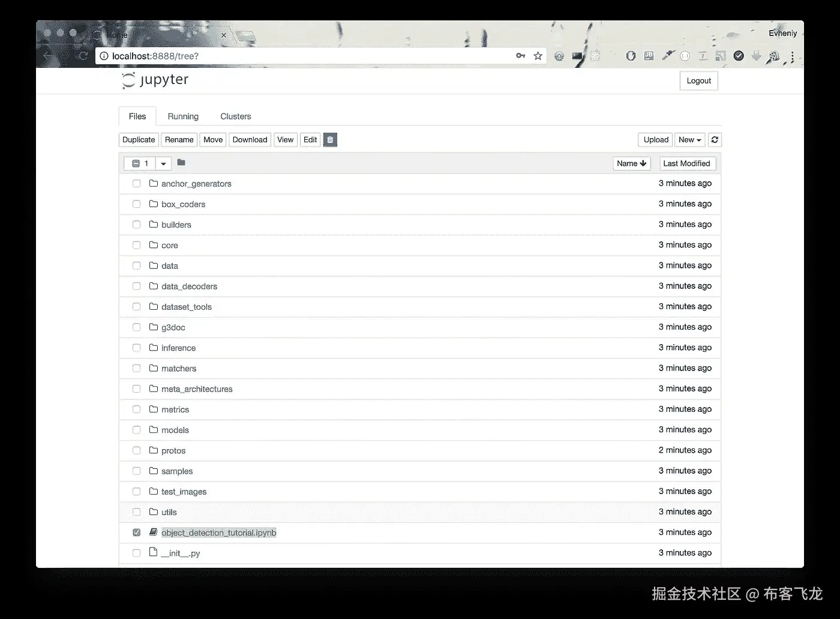Click folder icon of test_images
Image resolution: width=840 pixels, height=619 pixels.
pos(154,491)
